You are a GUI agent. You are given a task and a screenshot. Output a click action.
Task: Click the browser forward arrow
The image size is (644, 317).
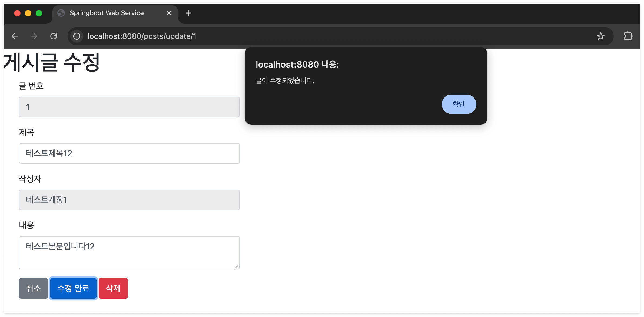pyautogui.click(x=34, y=36)
